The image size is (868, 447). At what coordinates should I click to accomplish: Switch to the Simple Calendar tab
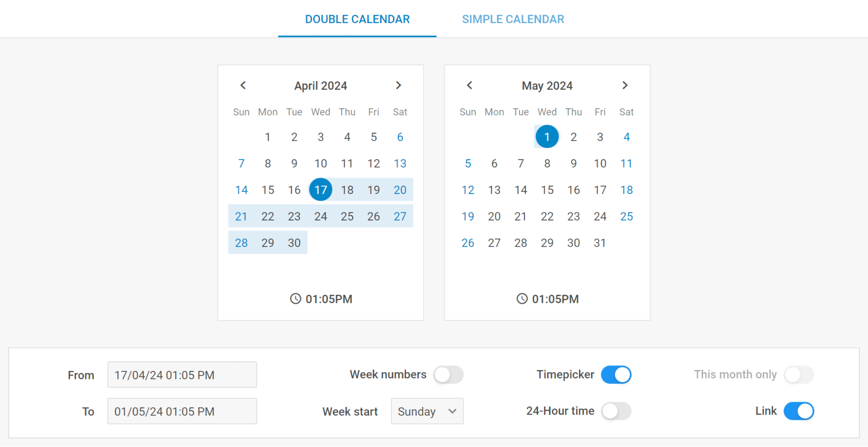pos(513,19)
